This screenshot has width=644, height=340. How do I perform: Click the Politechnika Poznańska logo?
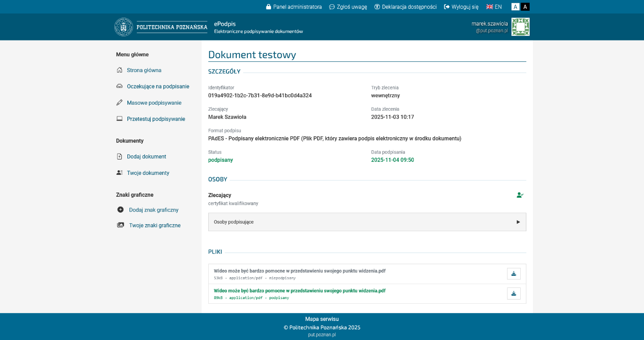pyautogui.click(x=161, y=27)
